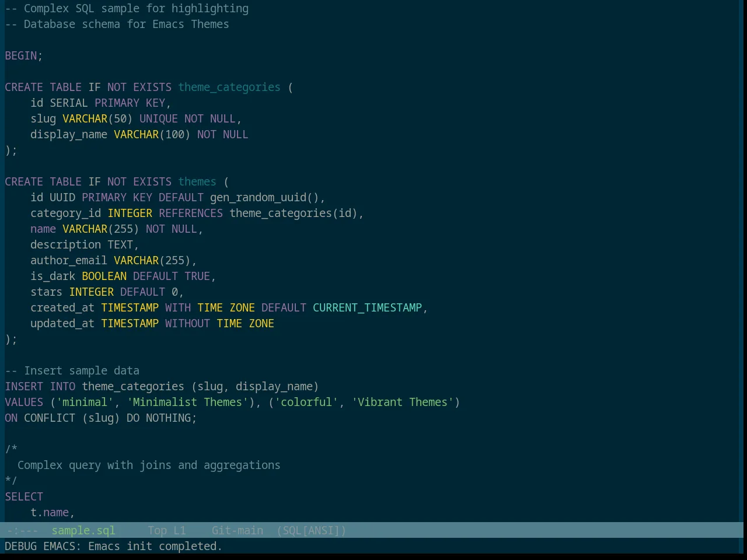The height and width of the screenshot is (560, 747).
Task: Click the VALUES keyword
Action: (24, 402)
